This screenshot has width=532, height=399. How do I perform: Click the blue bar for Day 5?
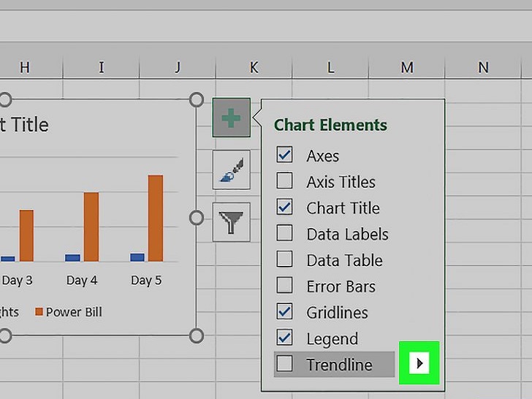tap(137, 257)
